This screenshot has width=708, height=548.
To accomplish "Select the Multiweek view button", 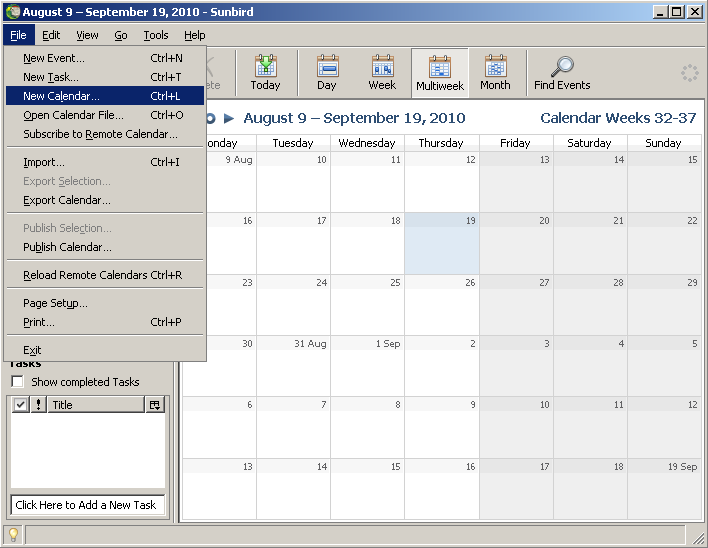I will 440,74.
